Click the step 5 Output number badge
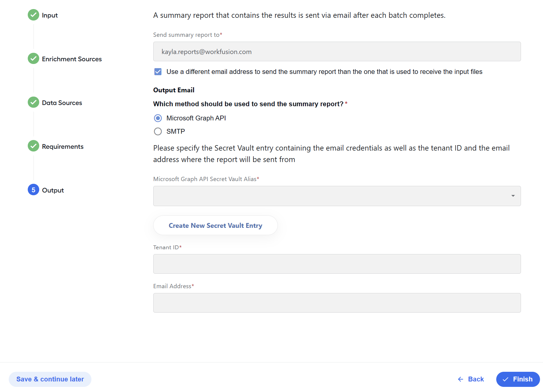The width and height of the screenshot is (543, 392). tap(33, 190)
